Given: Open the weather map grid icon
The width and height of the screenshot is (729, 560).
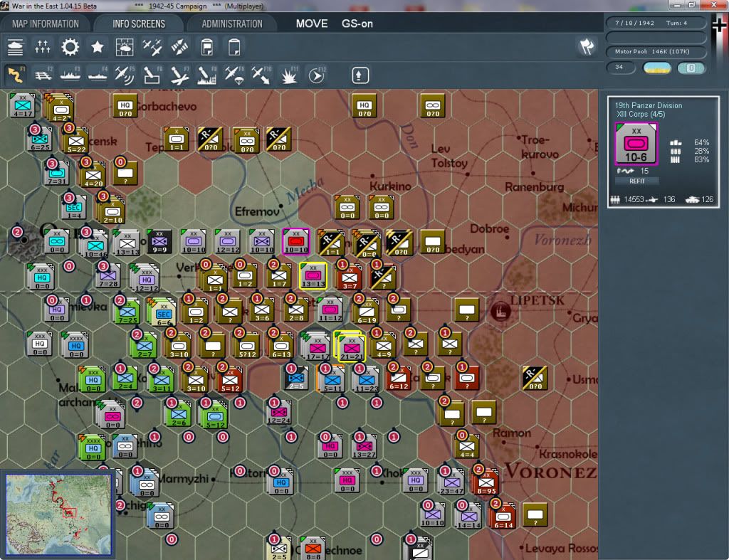Looking at the screenshot, I should (124, 47).
